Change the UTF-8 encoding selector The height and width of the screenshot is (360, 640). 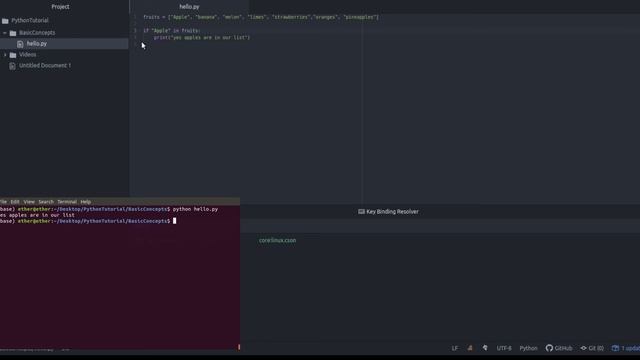[504, 348]
